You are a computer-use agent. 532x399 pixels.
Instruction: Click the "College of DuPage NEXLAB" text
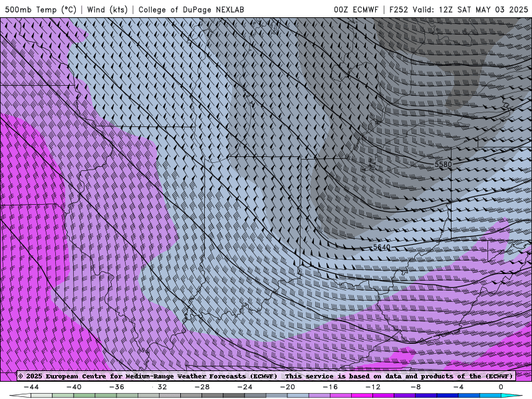pos(191,9)
